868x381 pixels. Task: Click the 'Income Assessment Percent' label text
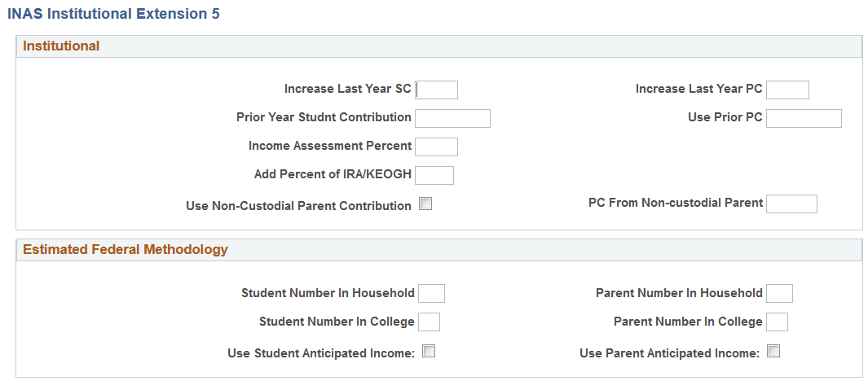pyautogui.click(x=330, y=146)
